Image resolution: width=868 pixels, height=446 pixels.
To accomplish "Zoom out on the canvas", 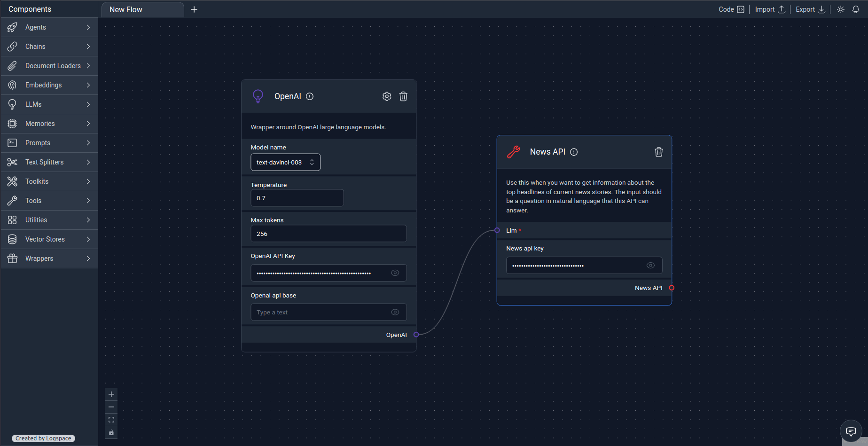I will pos(111,407).
